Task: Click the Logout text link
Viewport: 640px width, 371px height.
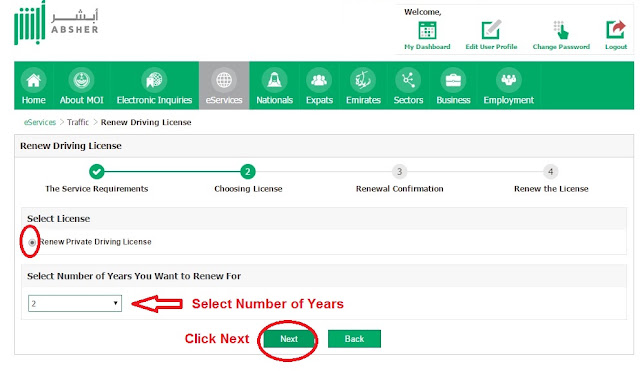Action: 616,47
